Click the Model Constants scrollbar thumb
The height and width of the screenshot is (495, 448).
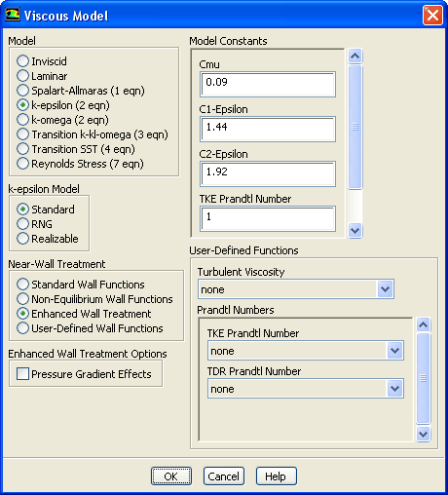[355, 127]
